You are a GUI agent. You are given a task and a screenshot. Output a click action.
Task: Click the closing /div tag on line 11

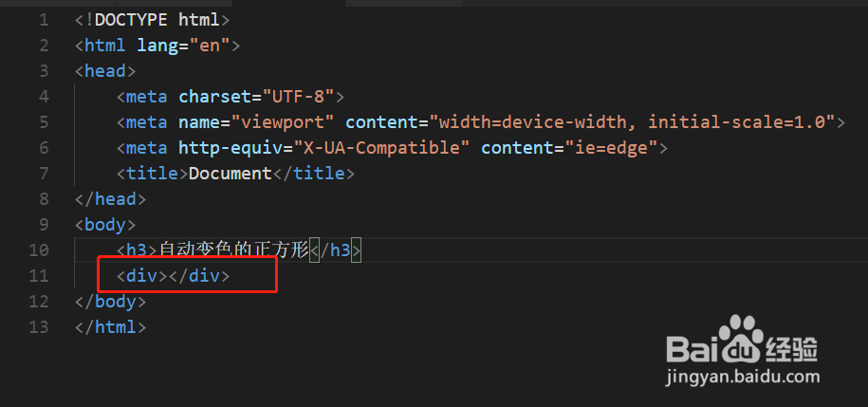199,276
